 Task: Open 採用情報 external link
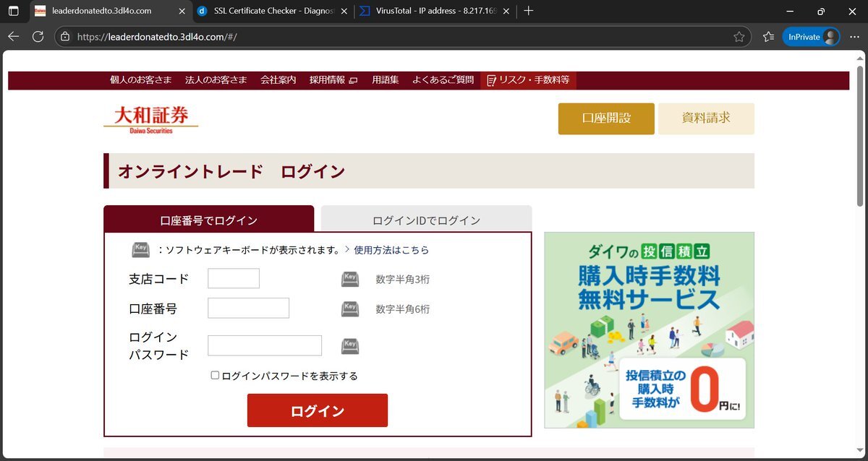click(333, 80)
